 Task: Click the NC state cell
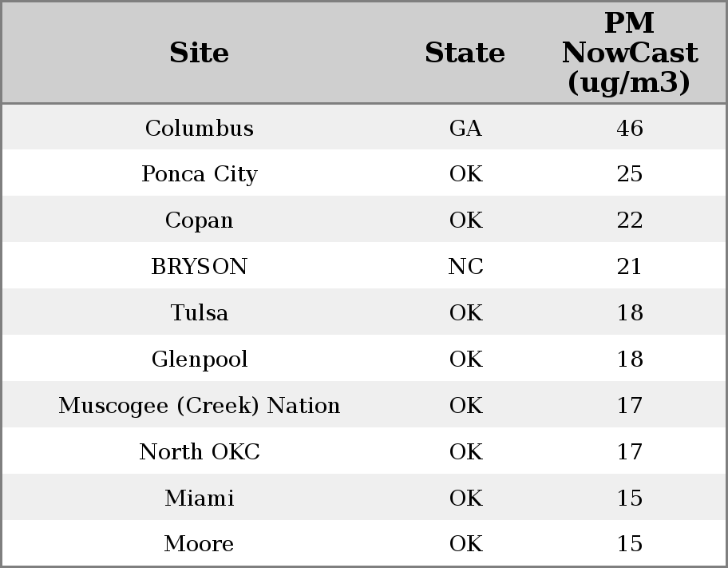click(x=465, y=267)
